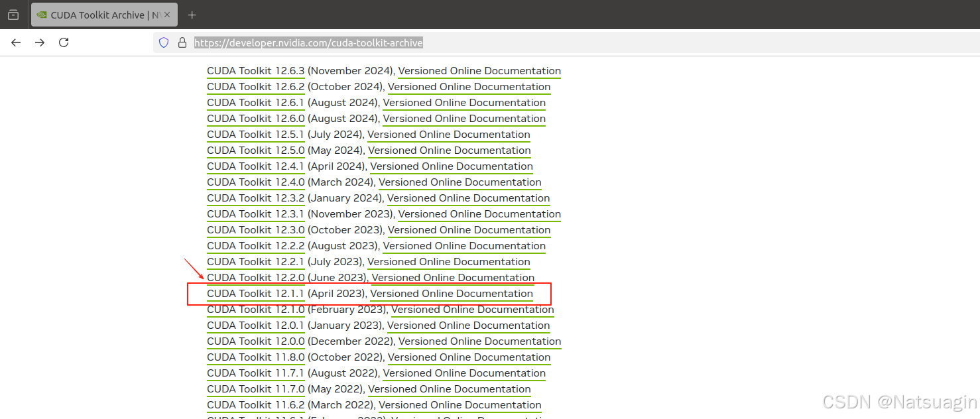Open Versioned Online Documentation for 12.0.1
The width and height of the screenshot is (980, 419).
(x=469, y=326)
